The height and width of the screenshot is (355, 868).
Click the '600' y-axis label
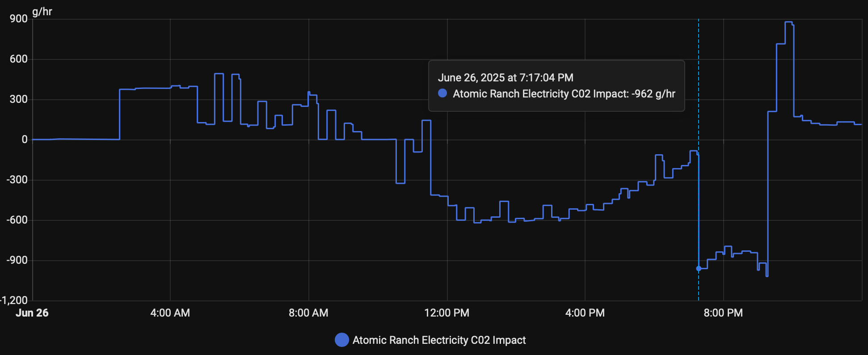(19, 59)
